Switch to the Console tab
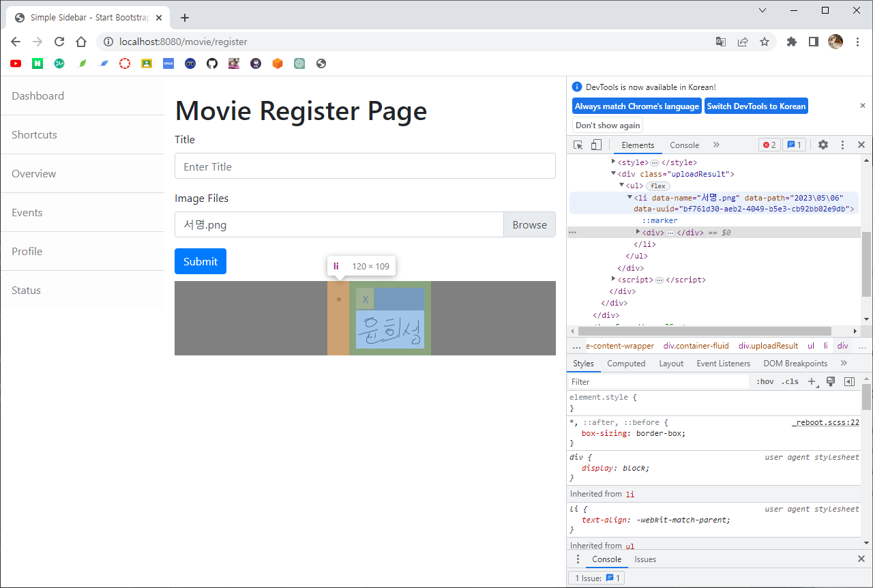This screenshot has height=588, width=873. point(684,145)
